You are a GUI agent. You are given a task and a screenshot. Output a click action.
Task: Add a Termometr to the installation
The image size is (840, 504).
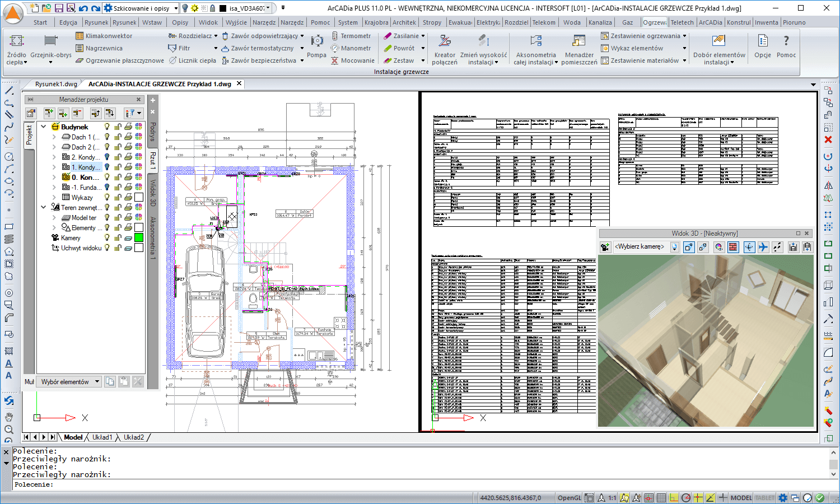tap(351, 36)
